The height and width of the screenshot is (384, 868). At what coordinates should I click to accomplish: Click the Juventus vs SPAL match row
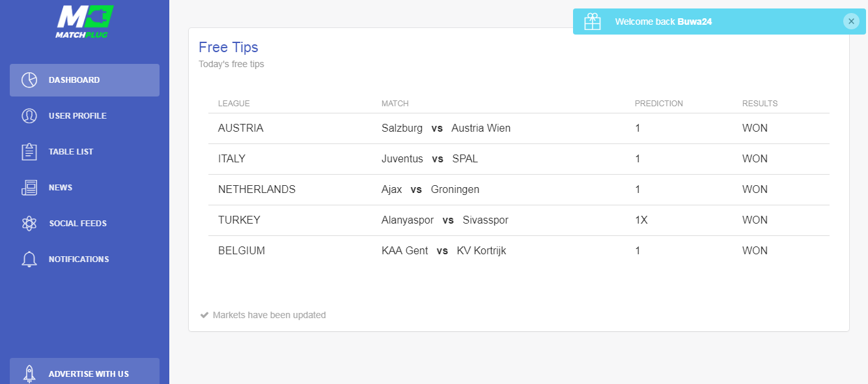coord(519,159)
